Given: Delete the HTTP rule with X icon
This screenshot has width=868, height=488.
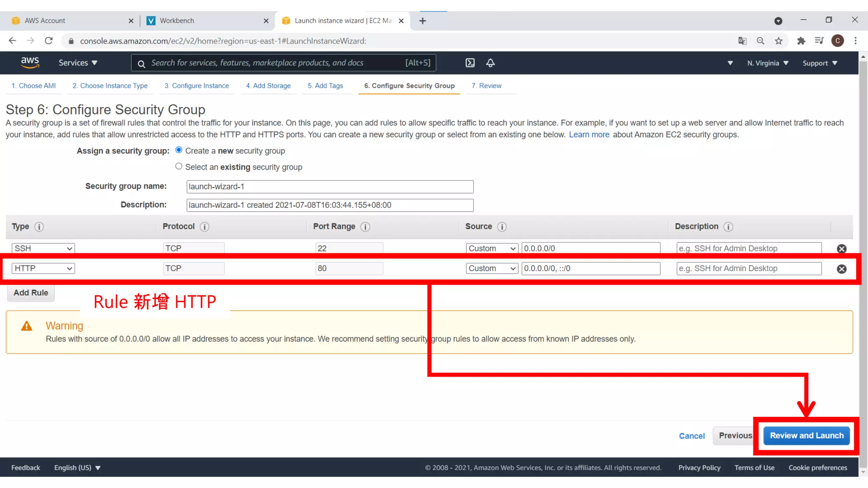Looking at the screenshot, I should (x=841, y=269).
